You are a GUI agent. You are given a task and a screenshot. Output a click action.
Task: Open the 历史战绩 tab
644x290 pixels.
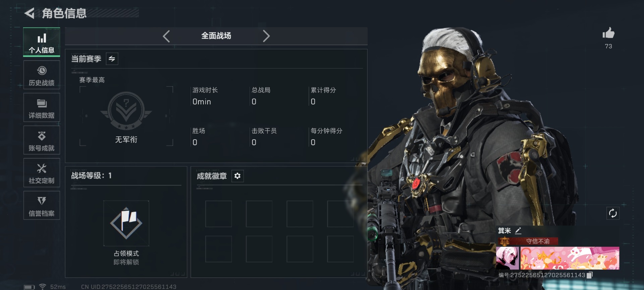coord(42,75)
